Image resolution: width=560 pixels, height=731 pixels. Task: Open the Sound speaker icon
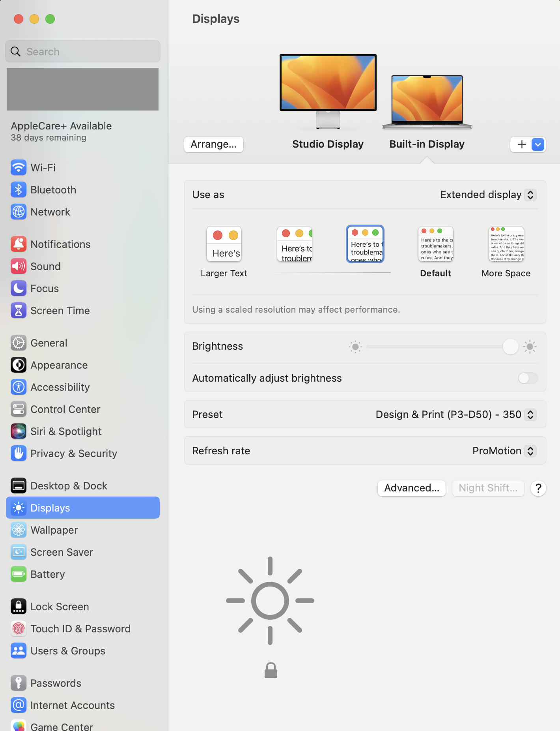(19, 266)
